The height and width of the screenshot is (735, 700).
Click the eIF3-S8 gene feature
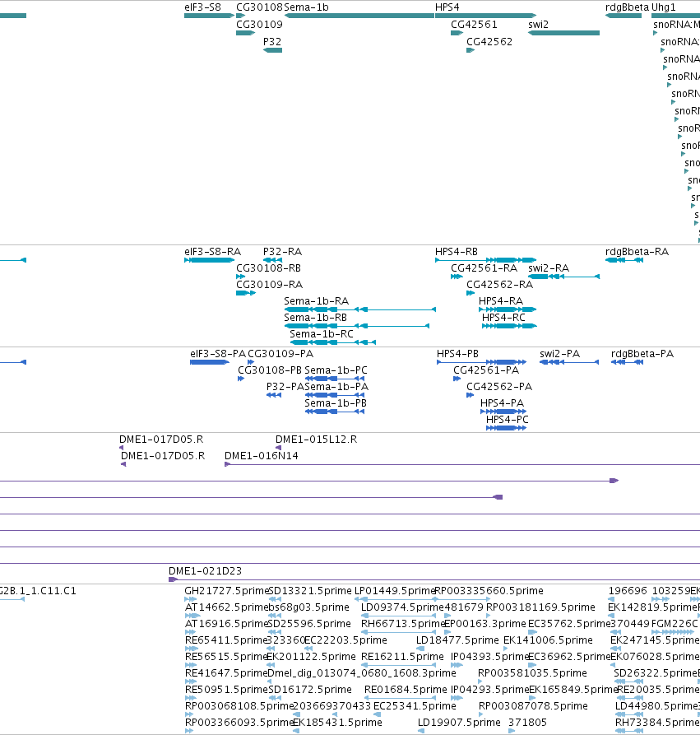(x=209, y=16)
